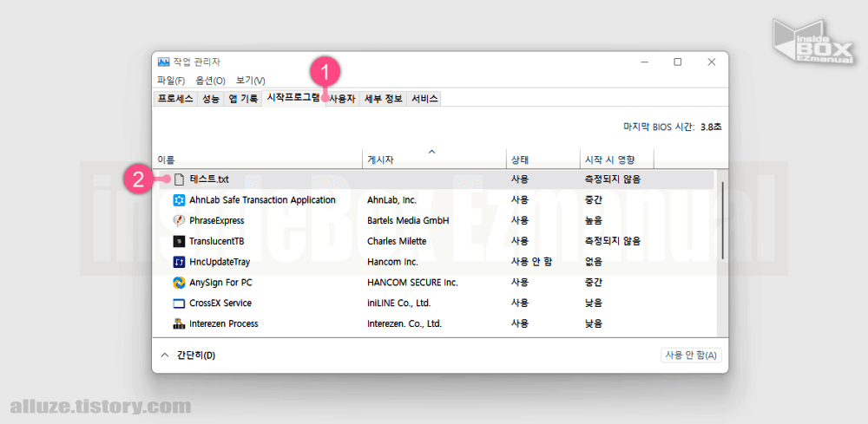Click the 사용 안 함(A) button
Image resolution: width=868 pixels, height=424 pixels.
click(x=691, y=356)
